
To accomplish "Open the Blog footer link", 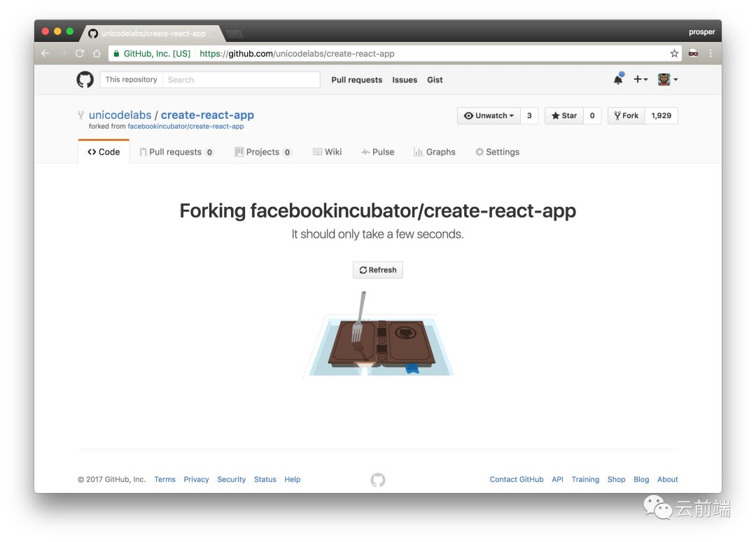I will pyautogui.click(x=641, y=479).
